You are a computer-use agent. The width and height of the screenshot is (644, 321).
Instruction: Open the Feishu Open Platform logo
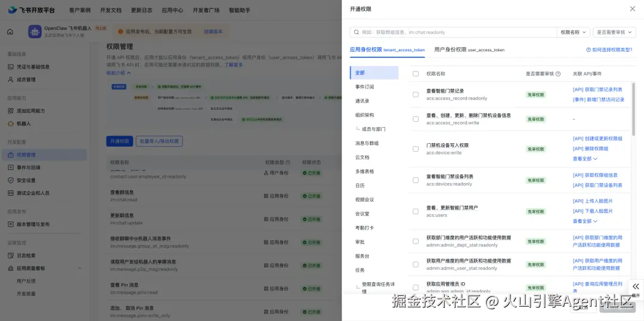31,10
